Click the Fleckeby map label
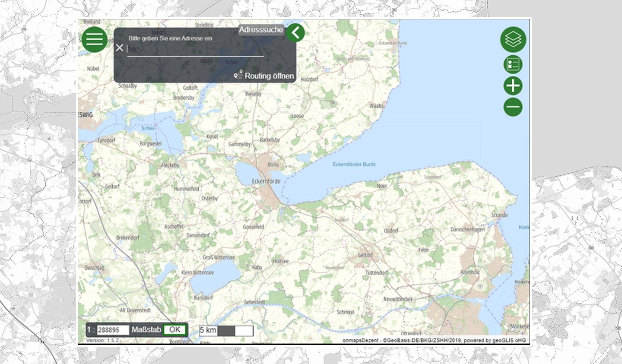Viewport: 622px width, 364px height. (x=170, y=165)
